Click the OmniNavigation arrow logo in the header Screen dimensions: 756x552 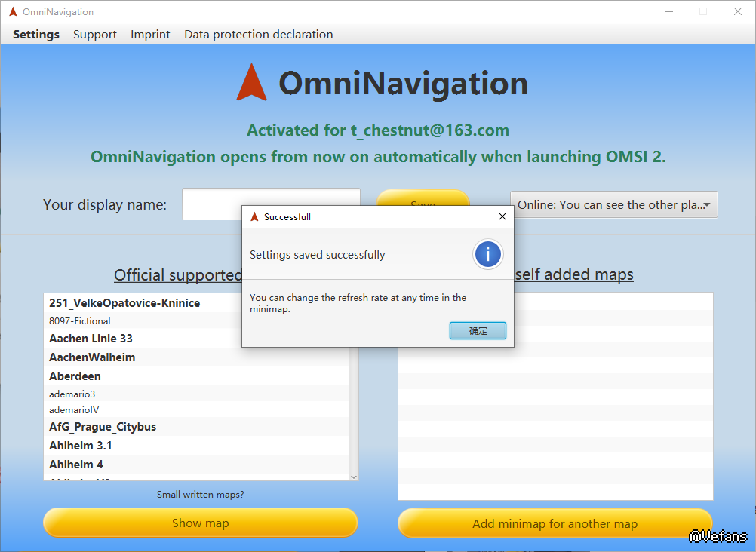[x=251, y=82]
